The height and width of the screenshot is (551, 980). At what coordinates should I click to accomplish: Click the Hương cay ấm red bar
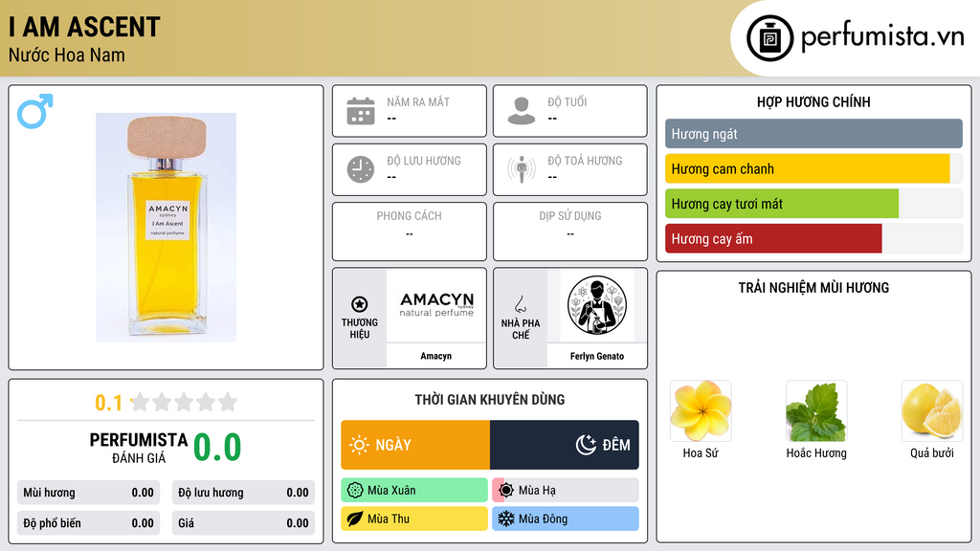coord(773,238)
